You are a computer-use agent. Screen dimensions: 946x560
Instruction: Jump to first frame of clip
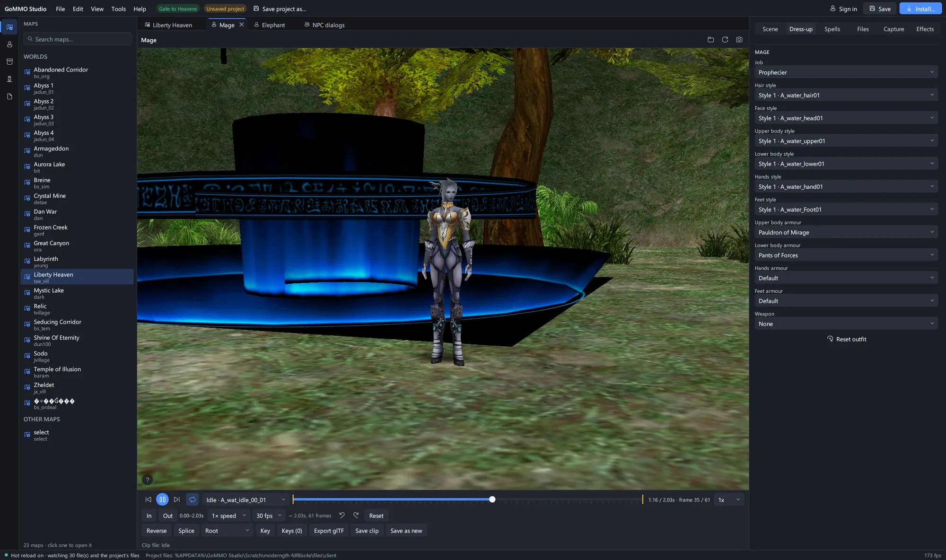[x=149, y=499]
